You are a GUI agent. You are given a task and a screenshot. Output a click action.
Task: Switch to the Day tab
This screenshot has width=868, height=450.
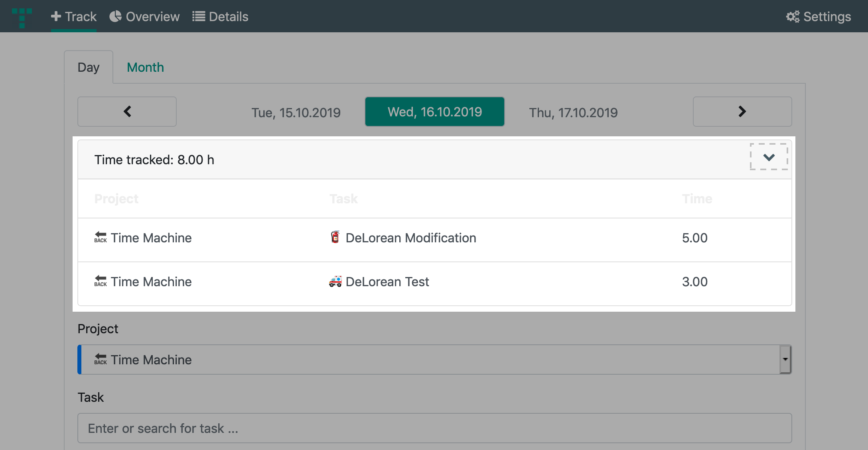point(89,67)
